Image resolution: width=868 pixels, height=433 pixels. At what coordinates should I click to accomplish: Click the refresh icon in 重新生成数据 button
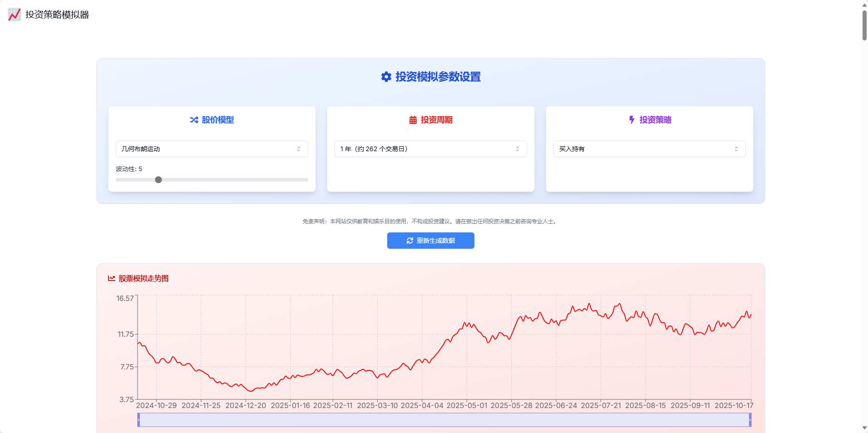pos(410,241)
